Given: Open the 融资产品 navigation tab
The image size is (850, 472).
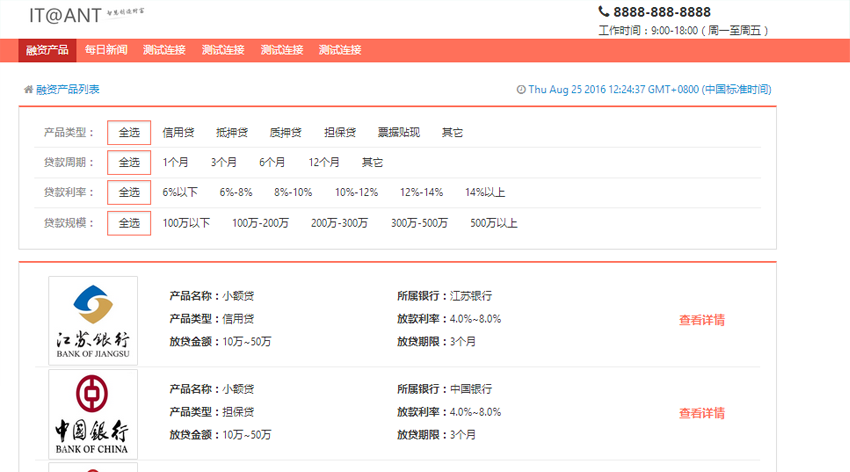Looking at the screenshot, I should click(x=47, y=50).
